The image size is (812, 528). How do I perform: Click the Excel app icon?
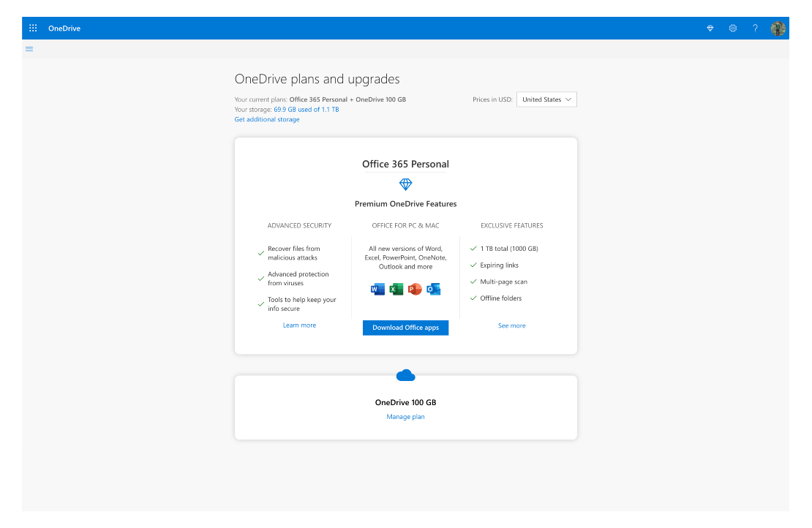396,290
